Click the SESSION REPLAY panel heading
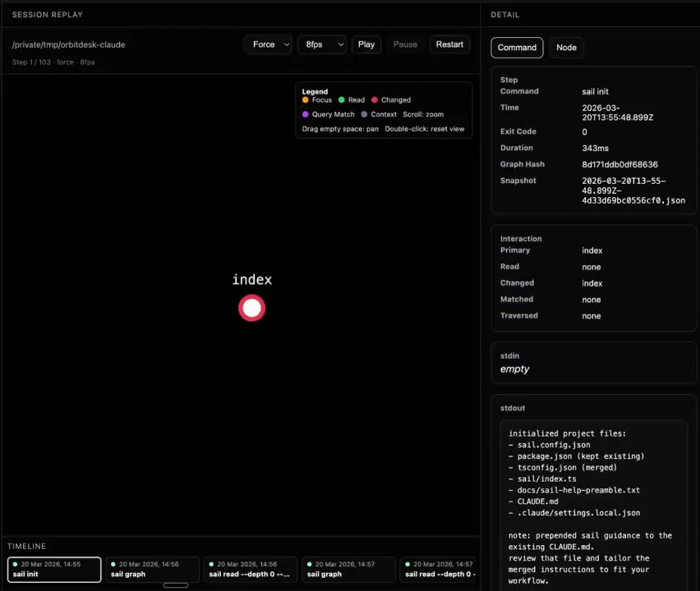 [47, 15]
